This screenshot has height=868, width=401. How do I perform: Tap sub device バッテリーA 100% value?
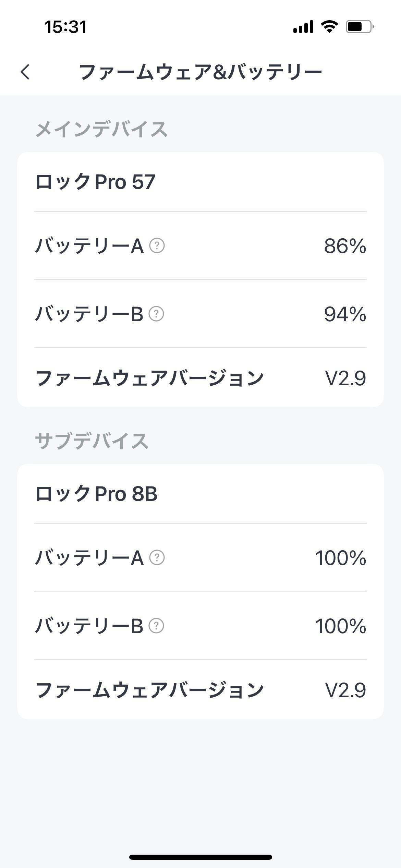[x=341, y=558]
